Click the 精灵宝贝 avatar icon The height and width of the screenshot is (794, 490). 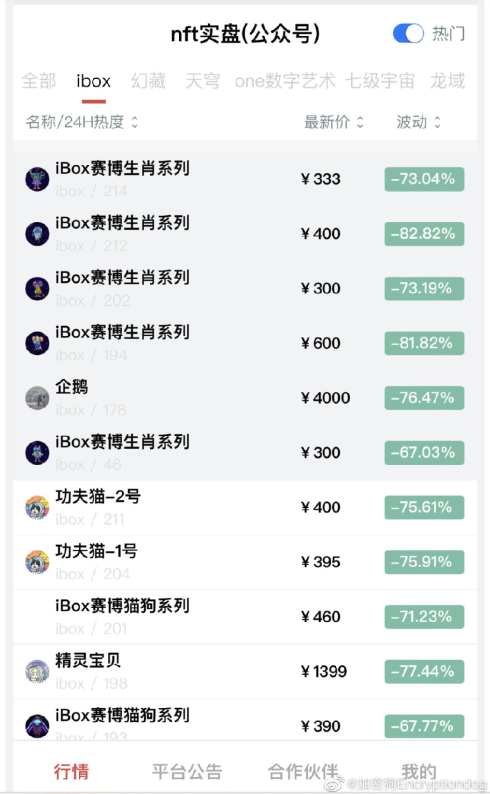[37, 671]
